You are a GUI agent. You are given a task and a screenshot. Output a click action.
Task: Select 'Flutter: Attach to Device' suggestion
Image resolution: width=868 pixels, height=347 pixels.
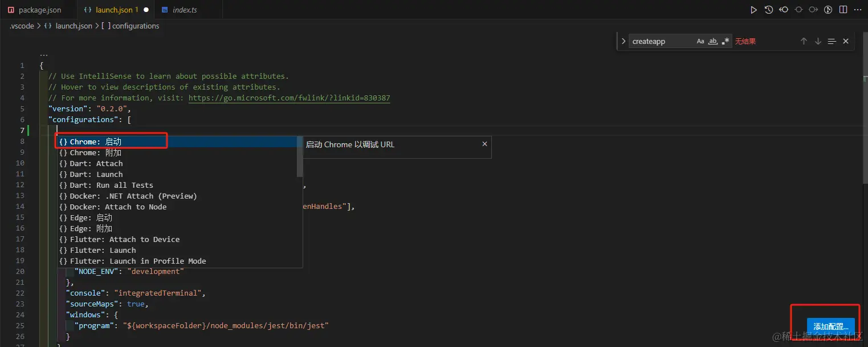tap(177, 239)
